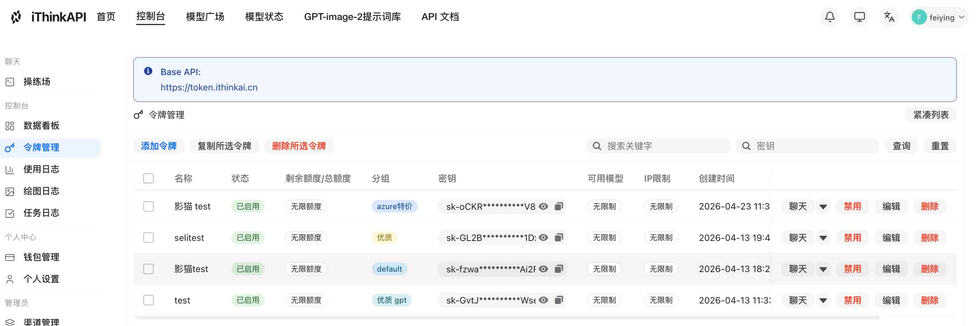Open chat dropdown arrow for 影猫 test
This screenshot has height=326, width=980.
click(x=823, y=207)
